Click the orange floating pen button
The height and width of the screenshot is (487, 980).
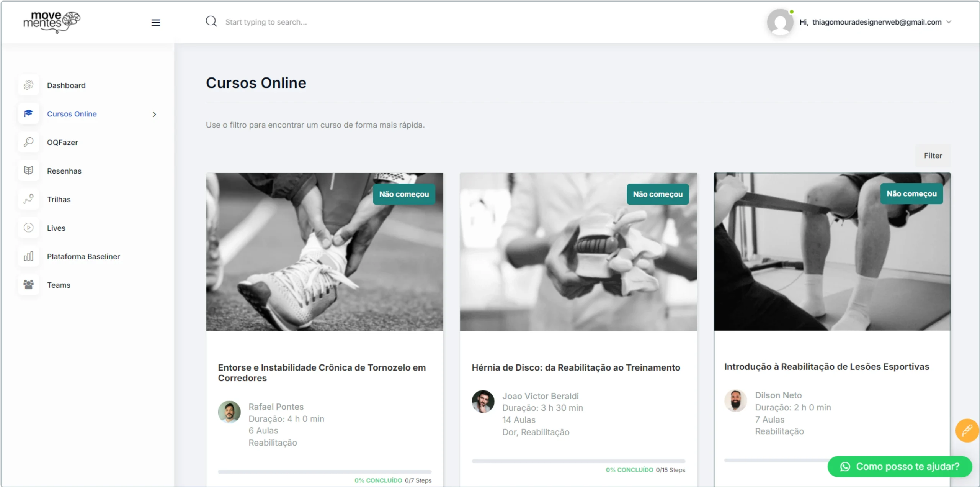[967, 430]
